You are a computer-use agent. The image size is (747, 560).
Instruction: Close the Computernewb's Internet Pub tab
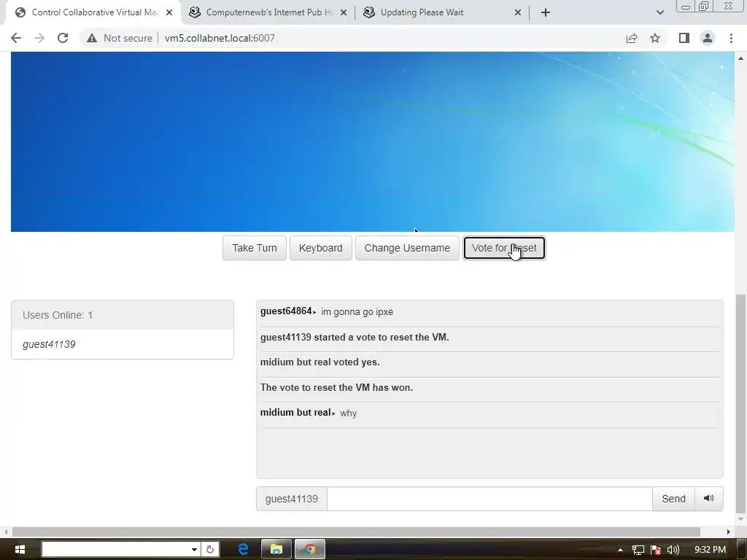pyautogui.click(x=344, y=12)
